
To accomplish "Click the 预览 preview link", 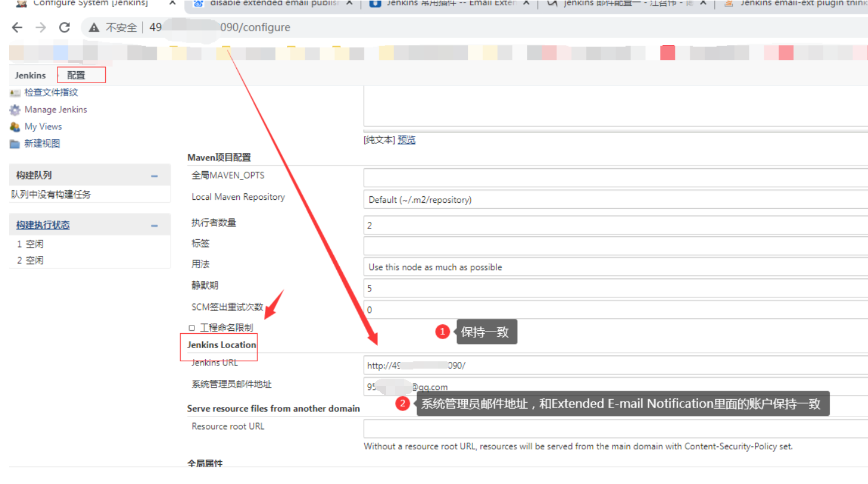I will point(406,140).
